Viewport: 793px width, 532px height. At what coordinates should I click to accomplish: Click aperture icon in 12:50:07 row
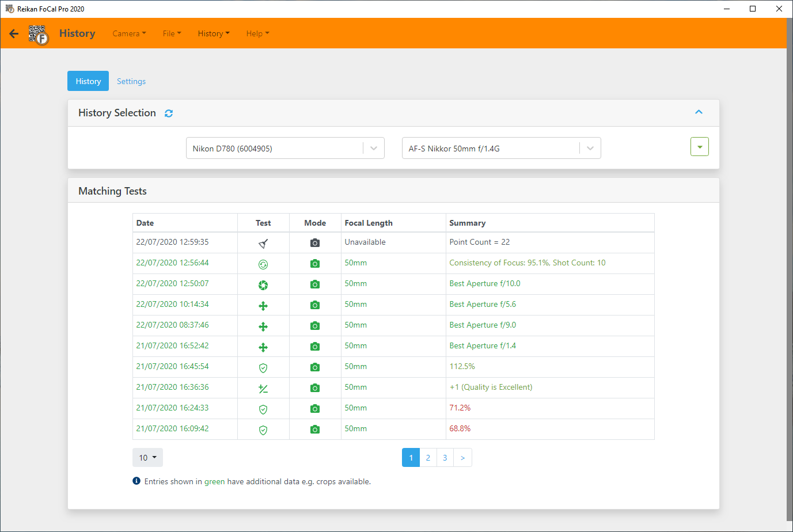[x=263, y=285]
